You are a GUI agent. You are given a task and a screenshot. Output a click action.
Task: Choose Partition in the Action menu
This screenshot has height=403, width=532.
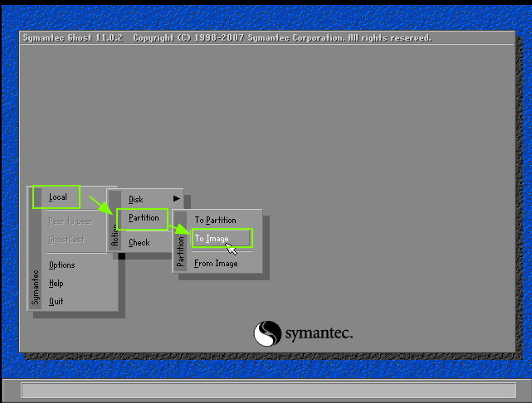click(x=144, y=218)
